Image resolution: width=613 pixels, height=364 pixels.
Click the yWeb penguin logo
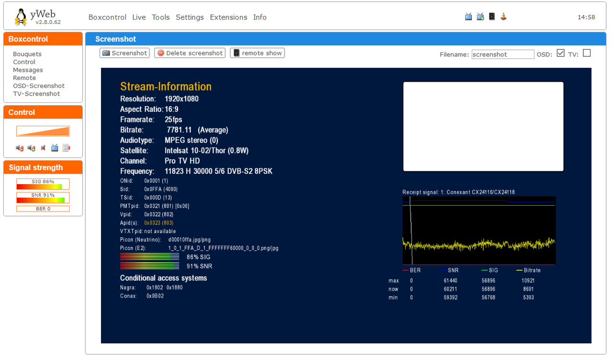coord(21,17)
